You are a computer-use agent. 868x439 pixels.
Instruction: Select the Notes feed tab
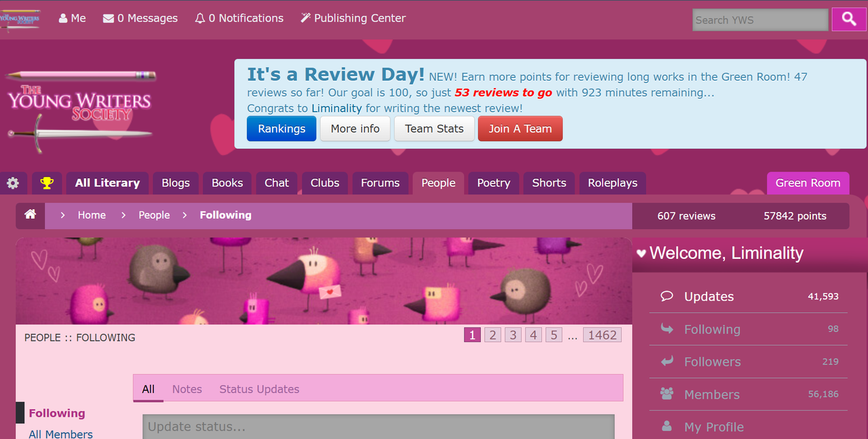click(x=187, y=389)
